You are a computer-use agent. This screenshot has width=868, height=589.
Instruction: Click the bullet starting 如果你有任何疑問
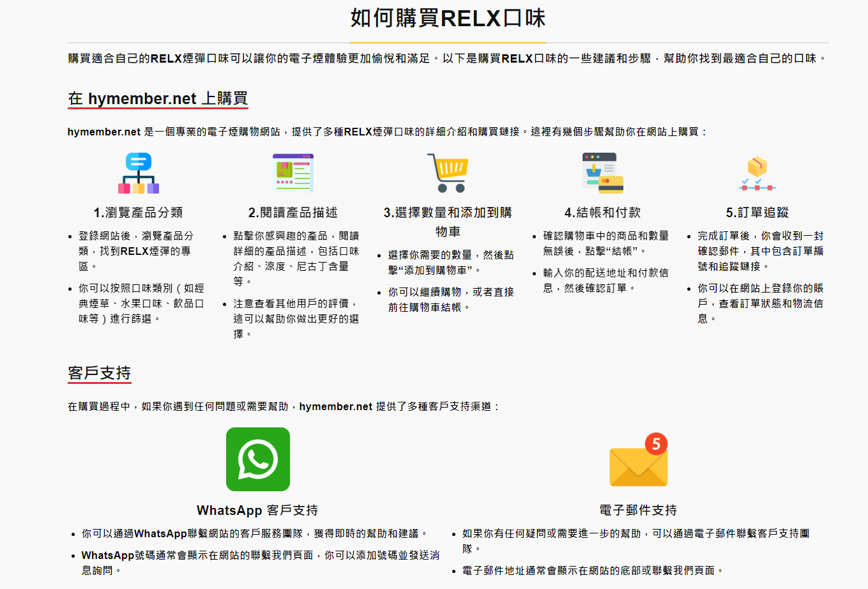pyautogui.click(x=636, y=541)
